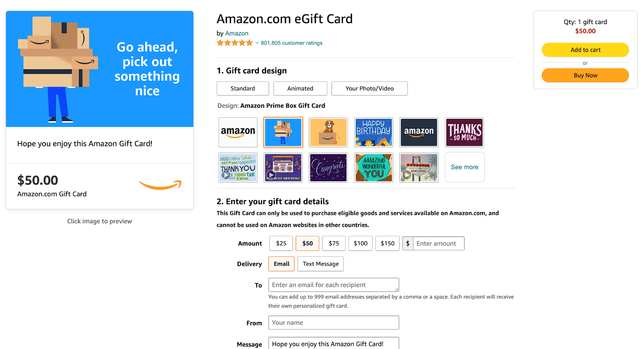The width and height of the screenshot is (644, 349).
Task: Click See more gift card designs
Action: pyautogui.click(x=464, y=167)
